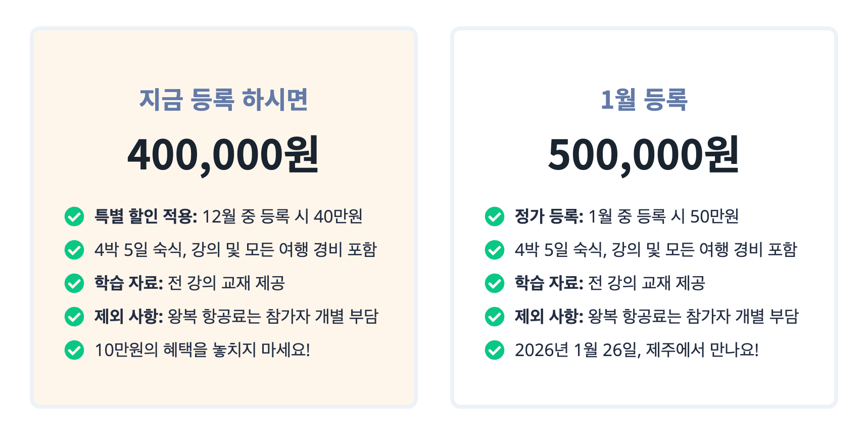This screenshot has height=435, width=868.
Task: Click the check icon beside 10만원의 혜택을 놓치지 마세요
Action: (74, 350)
